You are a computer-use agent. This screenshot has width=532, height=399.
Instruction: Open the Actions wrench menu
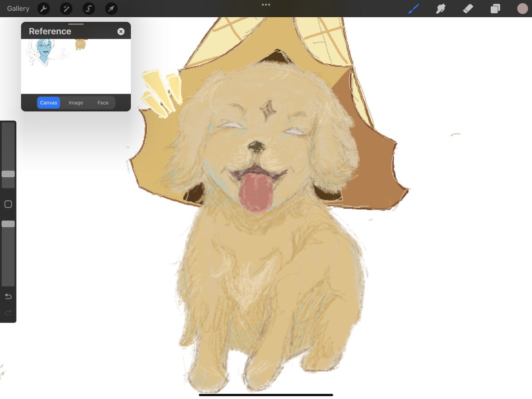click(43, 8)
